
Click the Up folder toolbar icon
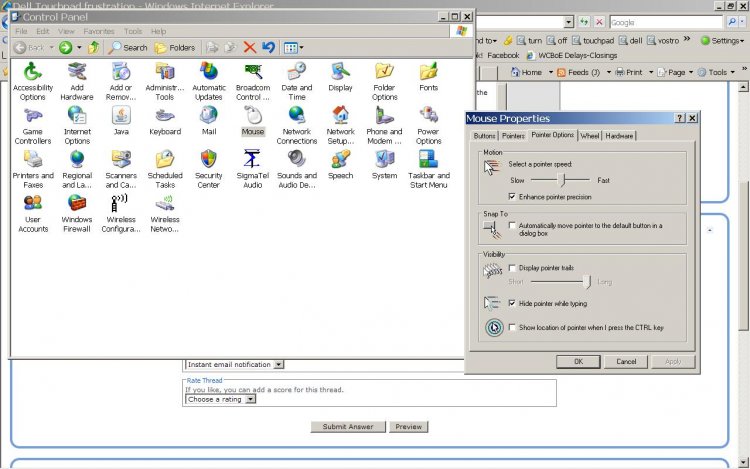tap(94, 47)
